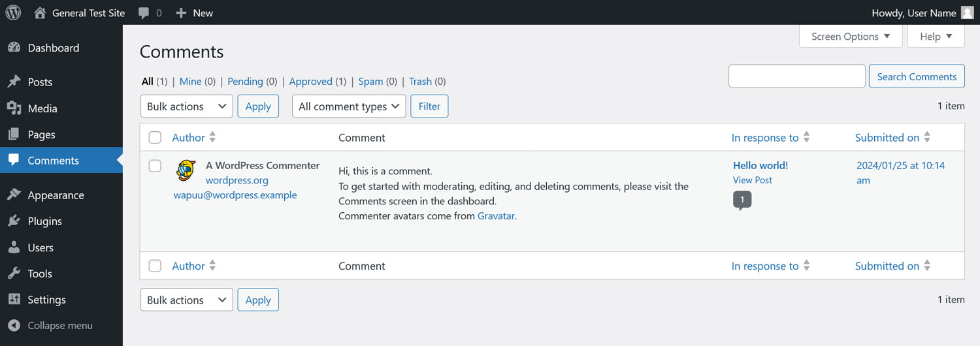Sort by Author using header sort arrows

[212, 138]
